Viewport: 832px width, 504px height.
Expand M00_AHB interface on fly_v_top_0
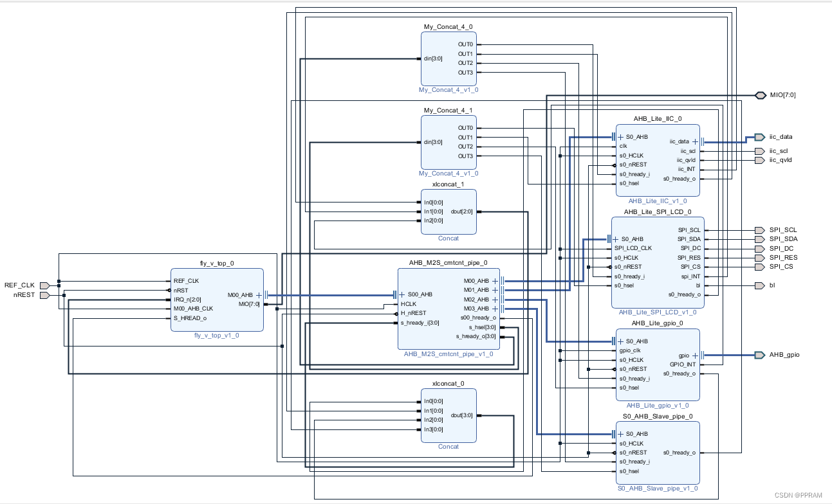[x=259, y=295]
